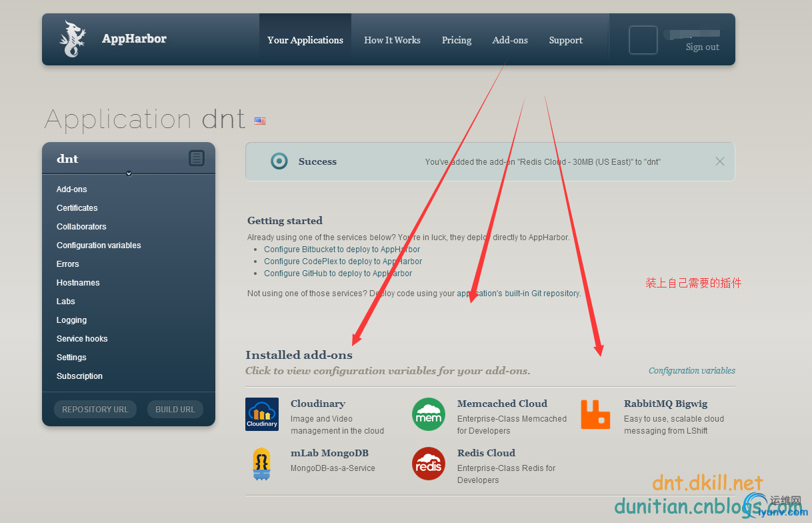Open Subscription in the sidebar
The image size is (812, 523).
tap(79, 376)
